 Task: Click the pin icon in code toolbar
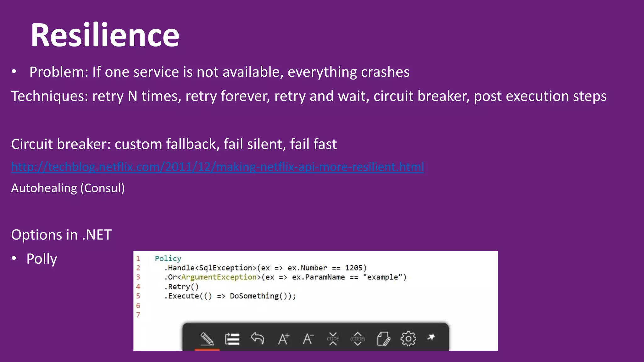pos(431,337)
